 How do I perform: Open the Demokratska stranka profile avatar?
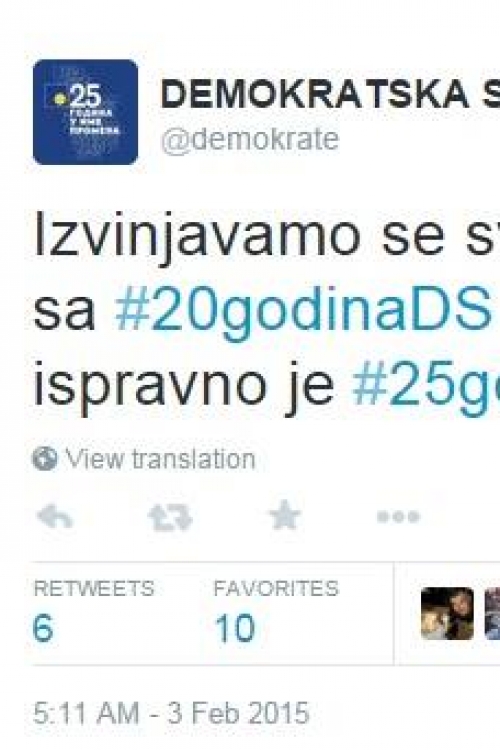(86, 112)
